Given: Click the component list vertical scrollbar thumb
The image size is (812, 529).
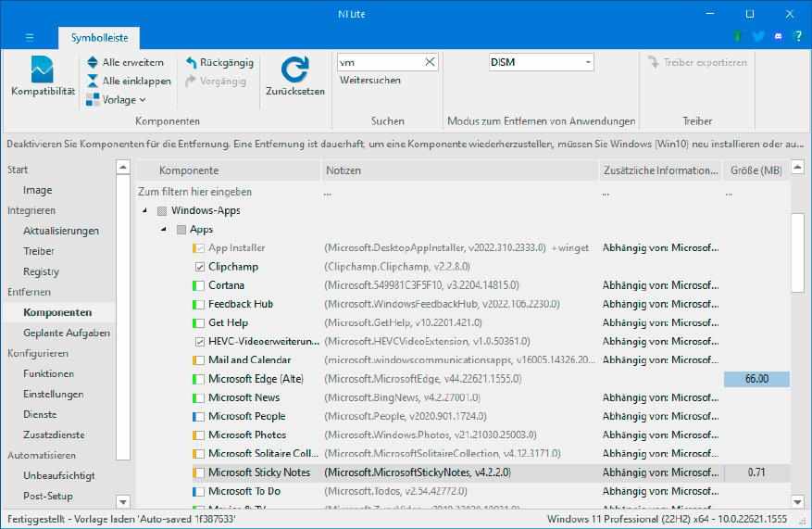Looking at the screenshot, I should [797, 252].
